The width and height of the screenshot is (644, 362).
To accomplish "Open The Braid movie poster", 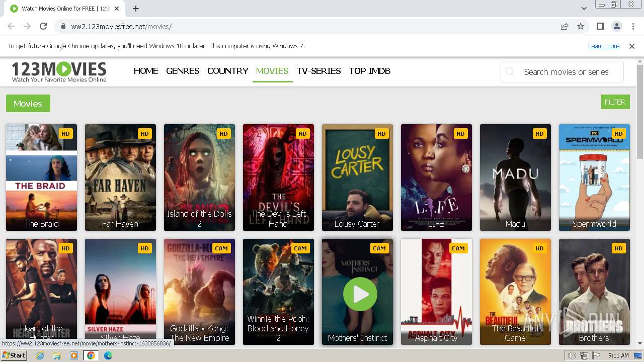I will tap(41, 177).
